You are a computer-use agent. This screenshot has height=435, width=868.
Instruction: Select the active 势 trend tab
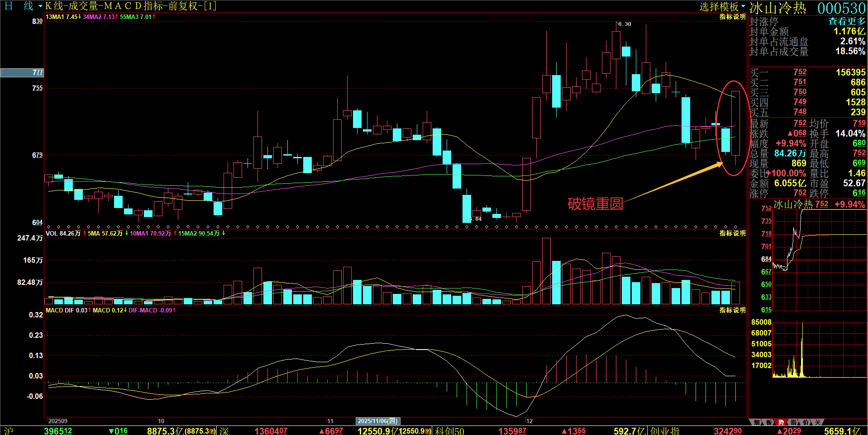781,422
